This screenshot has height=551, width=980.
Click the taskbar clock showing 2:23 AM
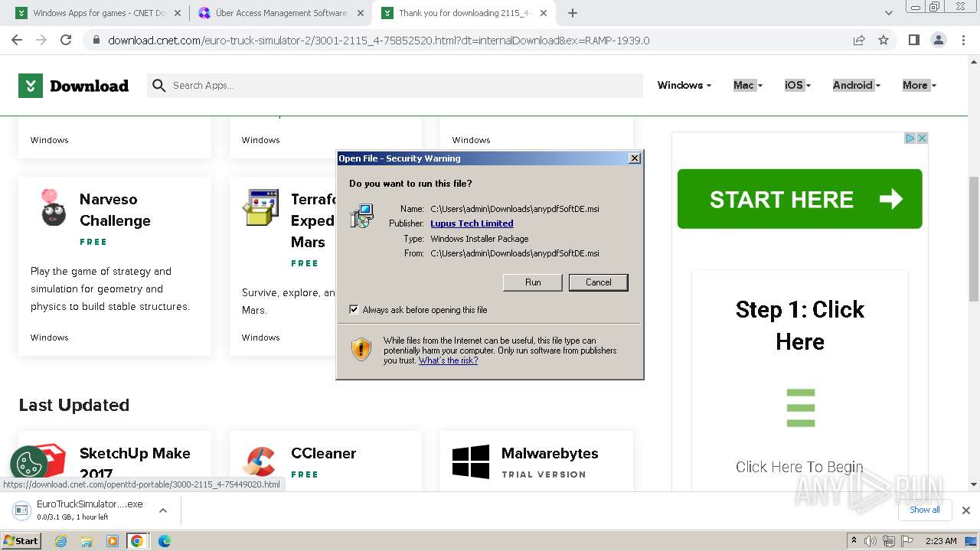point(941,541)
